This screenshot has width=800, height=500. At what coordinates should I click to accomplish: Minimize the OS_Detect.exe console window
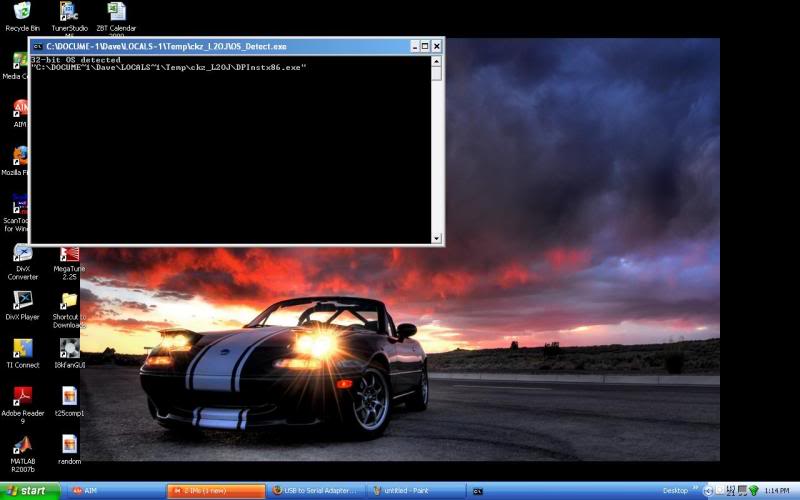click(415, 46)
